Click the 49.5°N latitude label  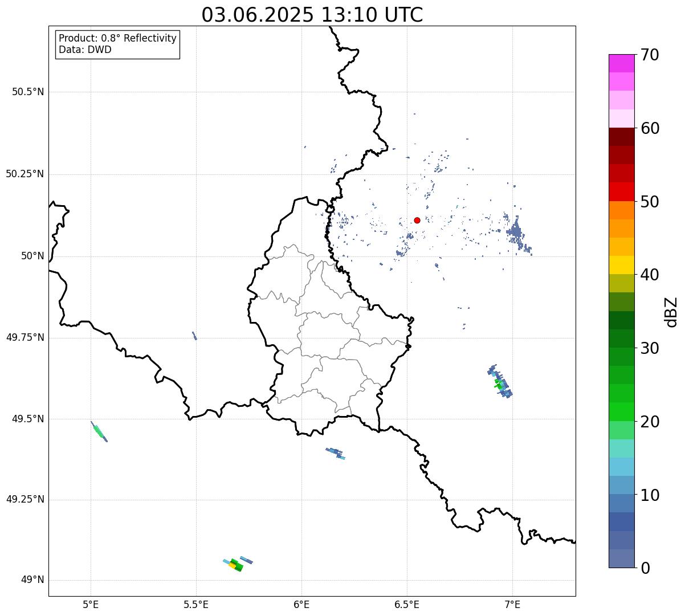(x=28, y=419)
